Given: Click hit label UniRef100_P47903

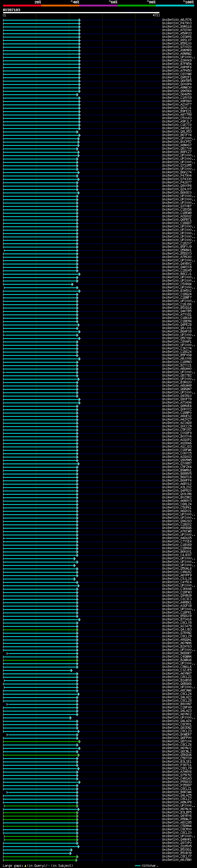Looking at the screenshot, I should click(177, 23).
